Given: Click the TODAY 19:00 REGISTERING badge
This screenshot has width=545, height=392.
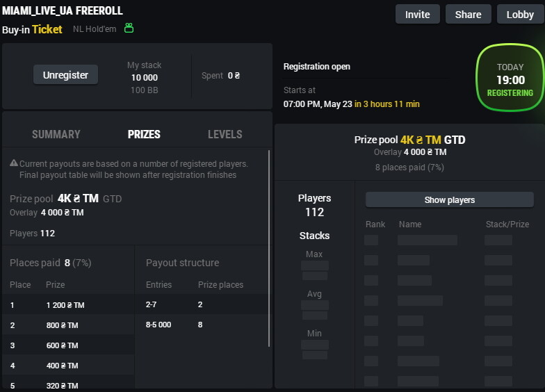Looking at the screenshot, I should pos(510,78).
